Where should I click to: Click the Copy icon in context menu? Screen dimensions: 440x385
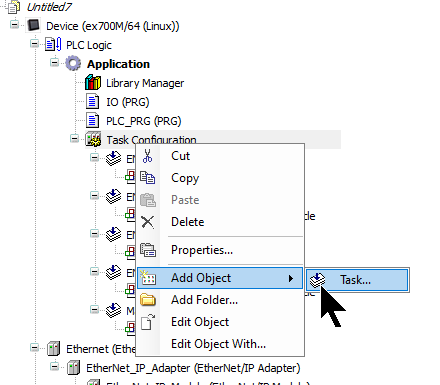pos(147,178)
